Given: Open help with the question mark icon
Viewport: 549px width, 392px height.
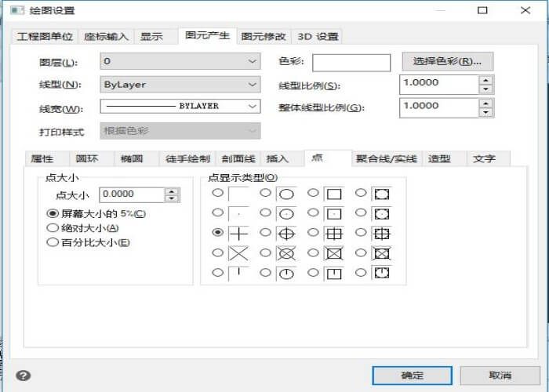Looking at the screenshot, I should click(24, 376).
